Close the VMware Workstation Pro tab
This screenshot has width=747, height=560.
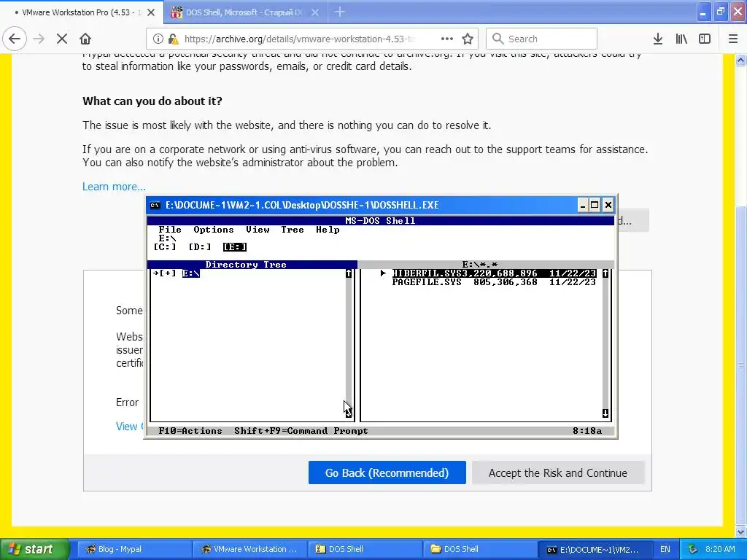pos(151,12)
